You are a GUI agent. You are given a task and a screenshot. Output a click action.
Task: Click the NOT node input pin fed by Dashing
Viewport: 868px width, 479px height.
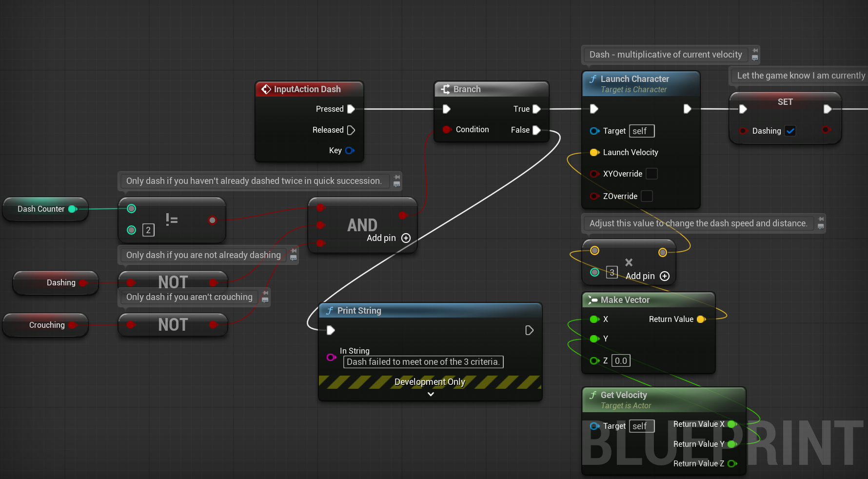[x=131, y=282]
